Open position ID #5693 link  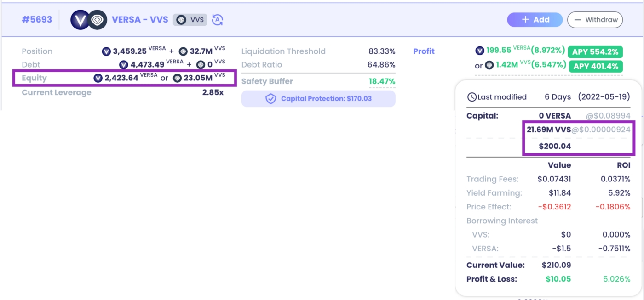(37, 20)
